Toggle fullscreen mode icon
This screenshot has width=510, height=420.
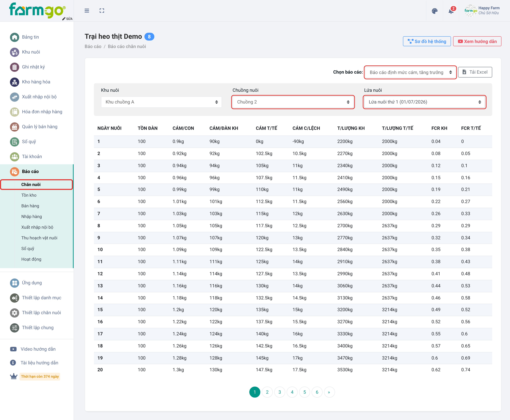102,11
